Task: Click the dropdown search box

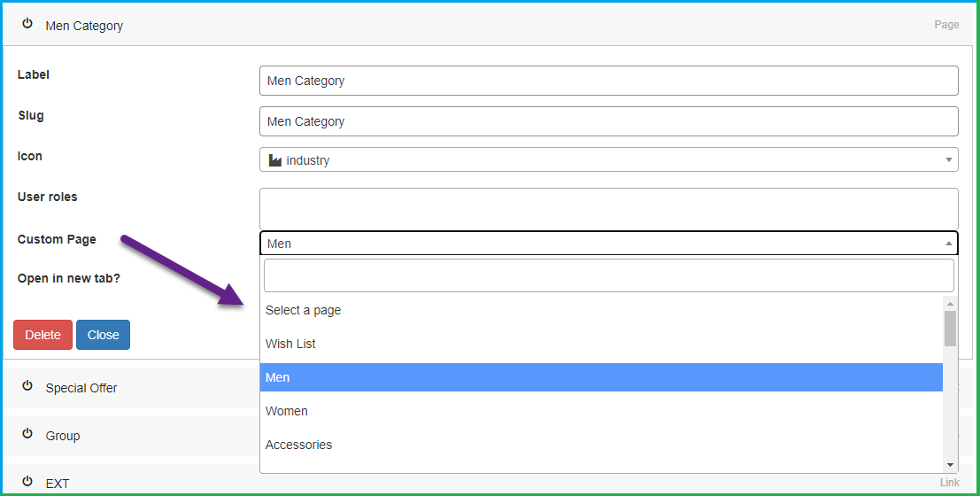Action: pos(608,275)
